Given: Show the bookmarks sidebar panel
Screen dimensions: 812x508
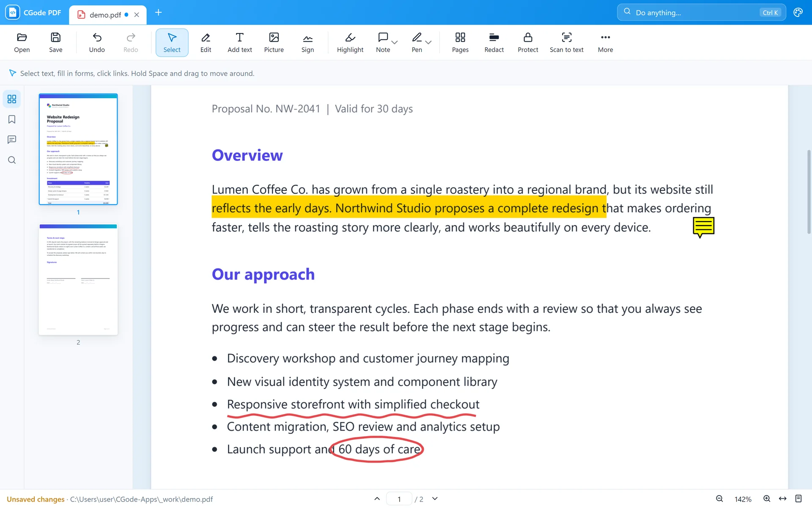Looking at the screenshot, I should point(12,119).
